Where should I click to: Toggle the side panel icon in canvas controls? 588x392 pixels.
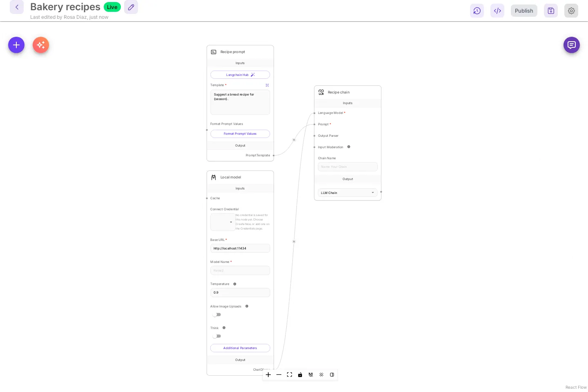click(x=332, y=374)
